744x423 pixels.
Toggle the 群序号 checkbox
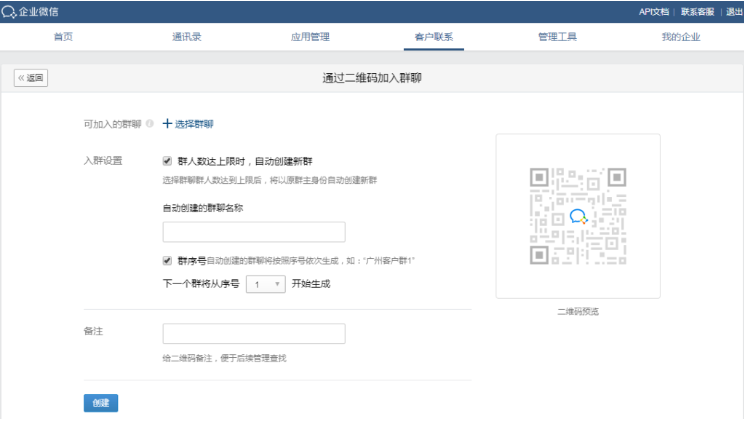(x=167, y=260)
